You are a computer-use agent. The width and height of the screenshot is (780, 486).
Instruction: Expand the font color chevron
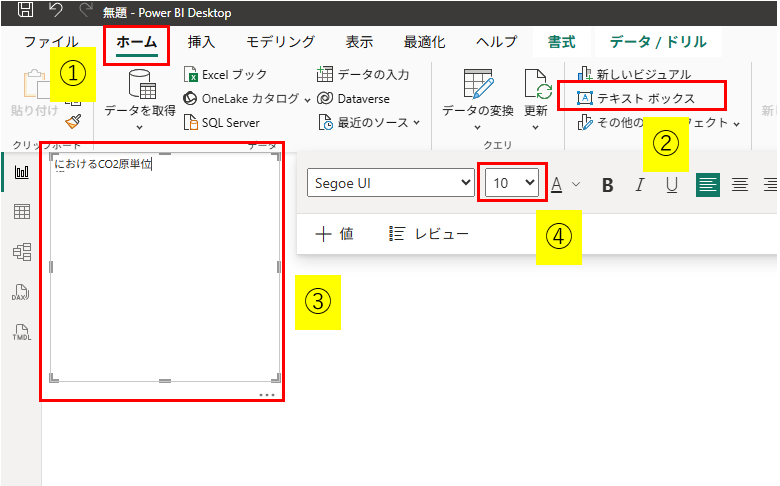pos(576,184)
